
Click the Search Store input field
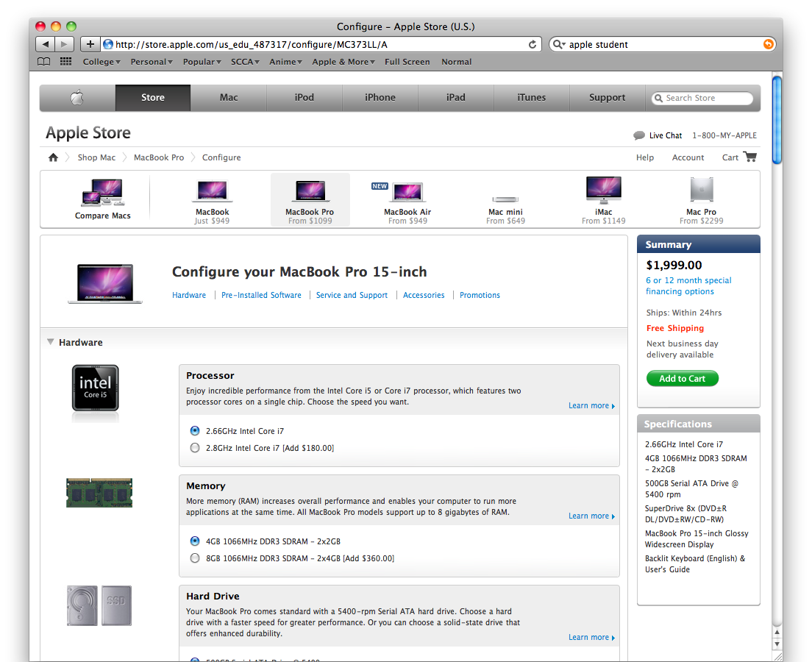click(702, 98)
